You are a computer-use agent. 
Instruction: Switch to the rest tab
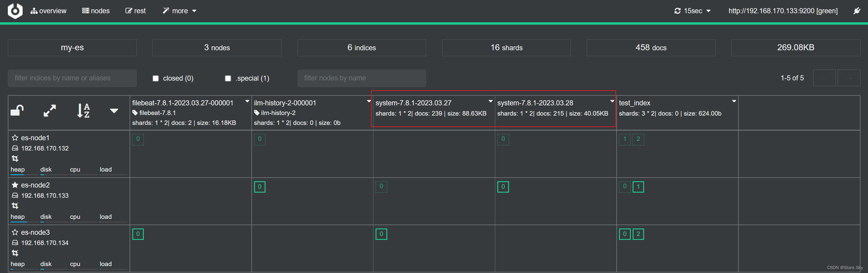coord(135,11)
